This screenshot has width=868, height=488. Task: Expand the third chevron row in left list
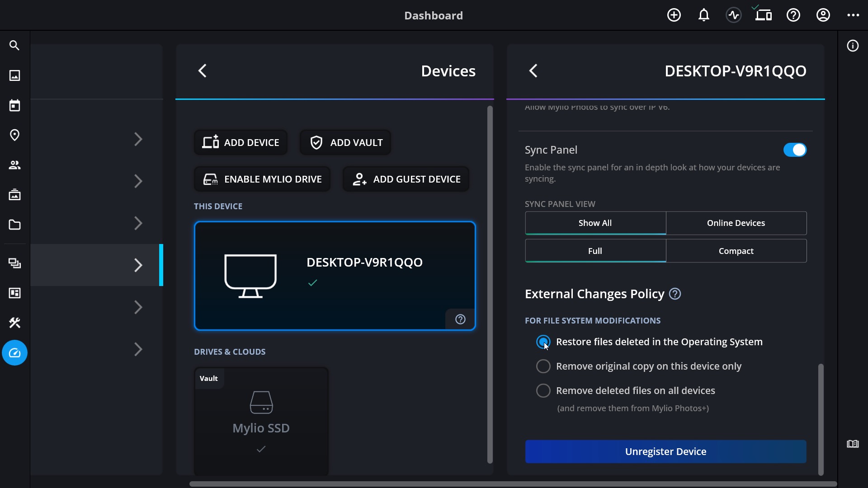point(138,223)
